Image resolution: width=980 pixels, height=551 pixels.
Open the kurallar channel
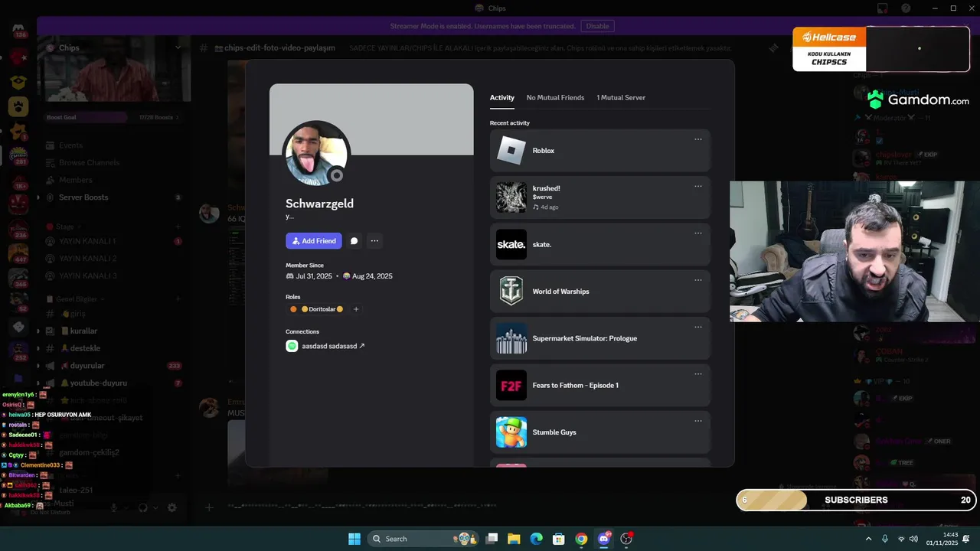(112, 331)
